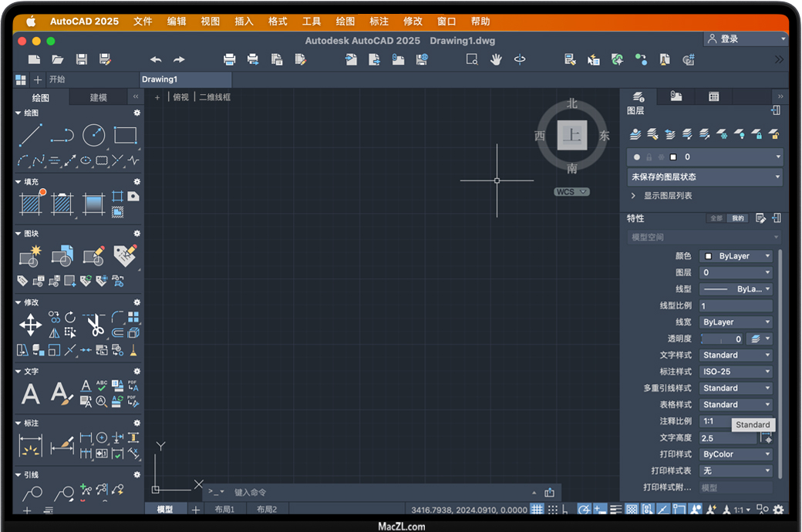Click the 线型比例 input field
Screen dimensions: 802x532
736,306
